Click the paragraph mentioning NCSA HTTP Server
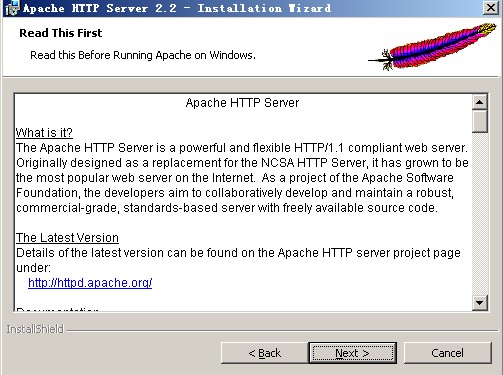Image resolution: width=503 pixels, height=375 pixels. pyautogui.click(x=242, y=178)
